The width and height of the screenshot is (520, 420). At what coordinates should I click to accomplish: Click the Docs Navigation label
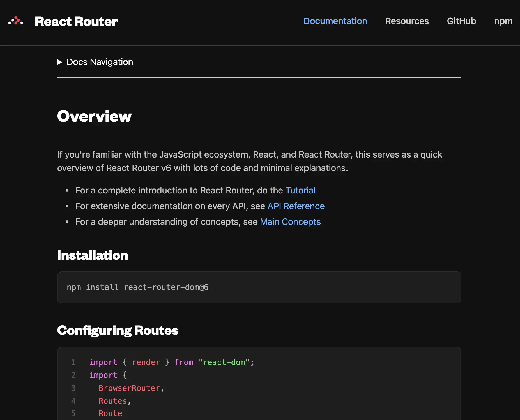pos(100,62)
